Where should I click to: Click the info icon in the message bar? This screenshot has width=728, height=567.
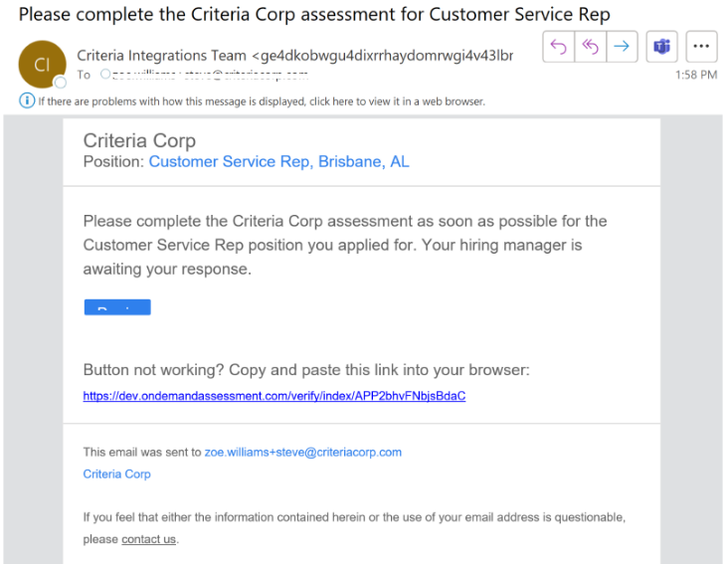click(x=27, y=101)
